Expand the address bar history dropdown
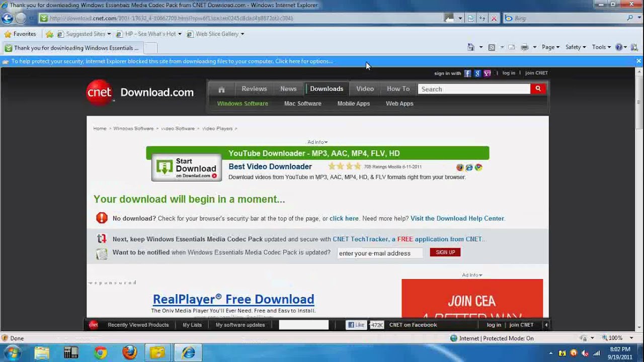The image size is (644, 362). [460, 18]
